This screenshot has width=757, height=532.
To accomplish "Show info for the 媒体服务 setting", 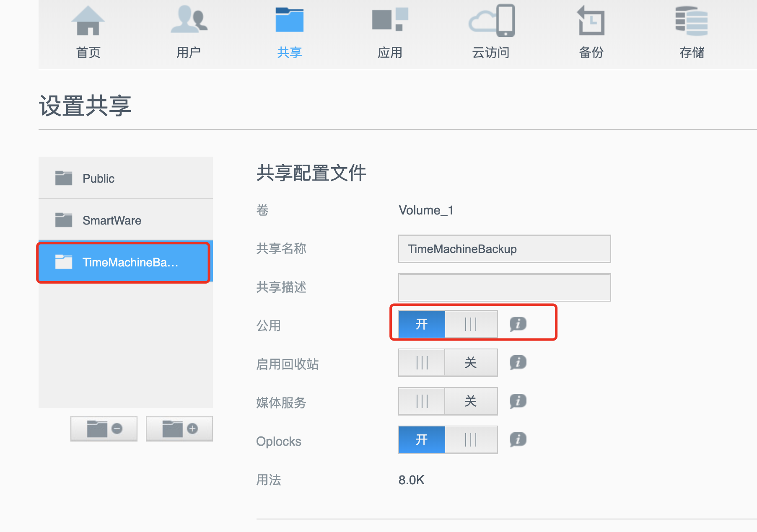I will point(518,401).
